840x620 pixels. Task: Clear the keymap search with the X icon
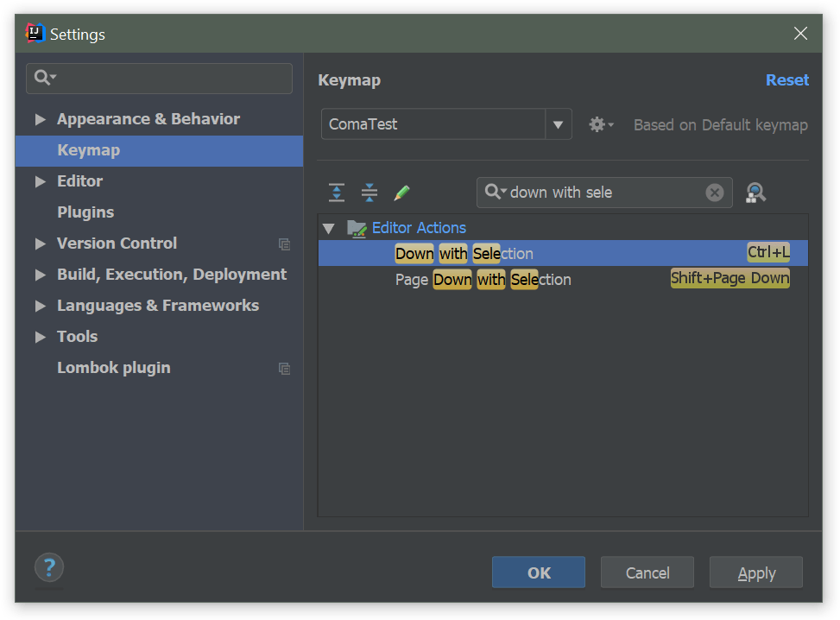click(714, 193)
